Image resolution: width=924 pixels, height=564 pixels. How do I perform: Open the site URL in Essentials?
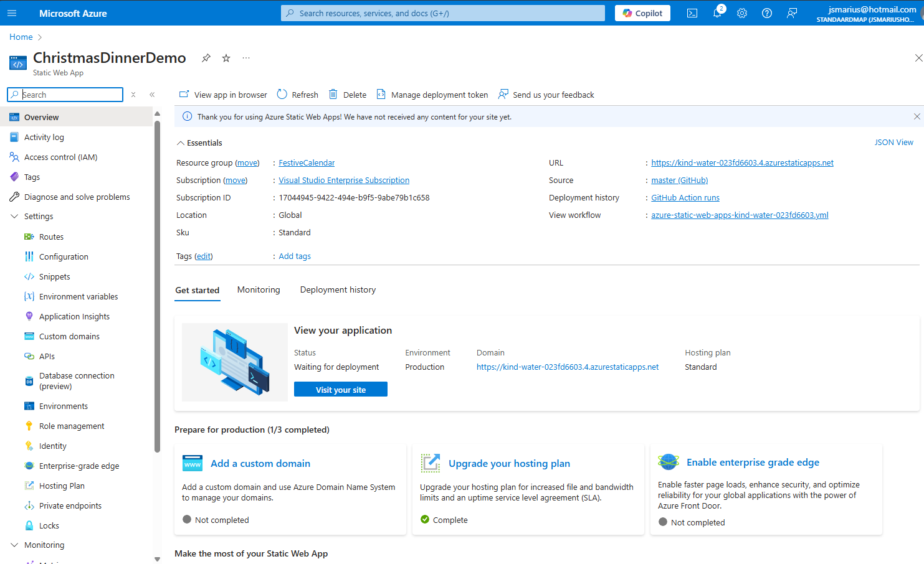pyautogui.click(x=742, y=163)
